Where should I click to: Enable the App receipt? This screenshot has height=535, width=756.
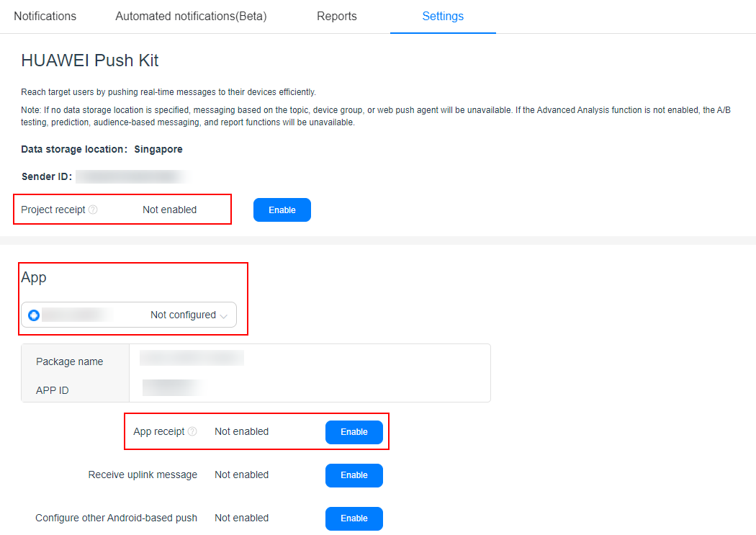tap(354, 432)
